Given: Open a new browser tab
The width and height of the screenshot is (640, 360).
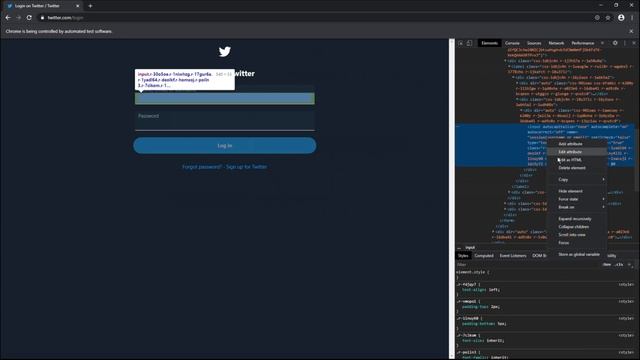Looking at the screenshot, I should (90, 6).
